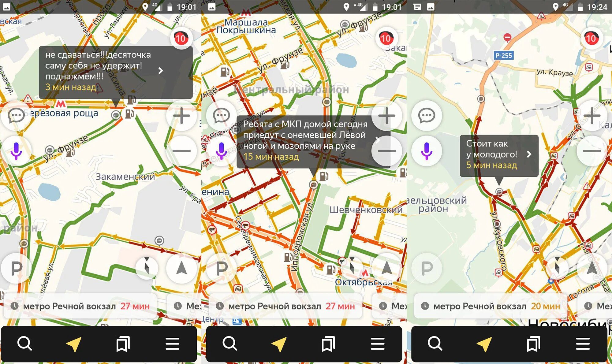
Task: Tap the P-255 road shield
Action: coord(503,55)
